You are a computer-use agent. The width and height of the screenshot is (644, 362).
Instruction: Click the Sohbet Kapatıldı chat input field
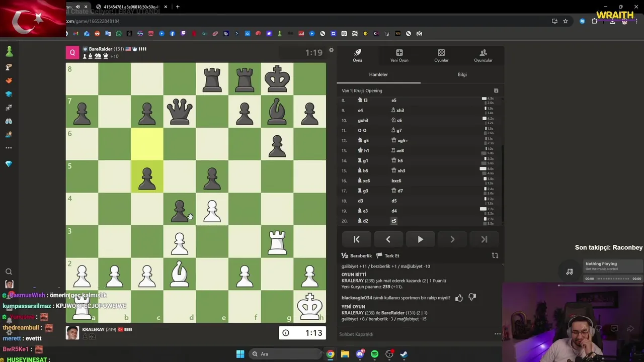pyautogui.click(x=413, y=334)
